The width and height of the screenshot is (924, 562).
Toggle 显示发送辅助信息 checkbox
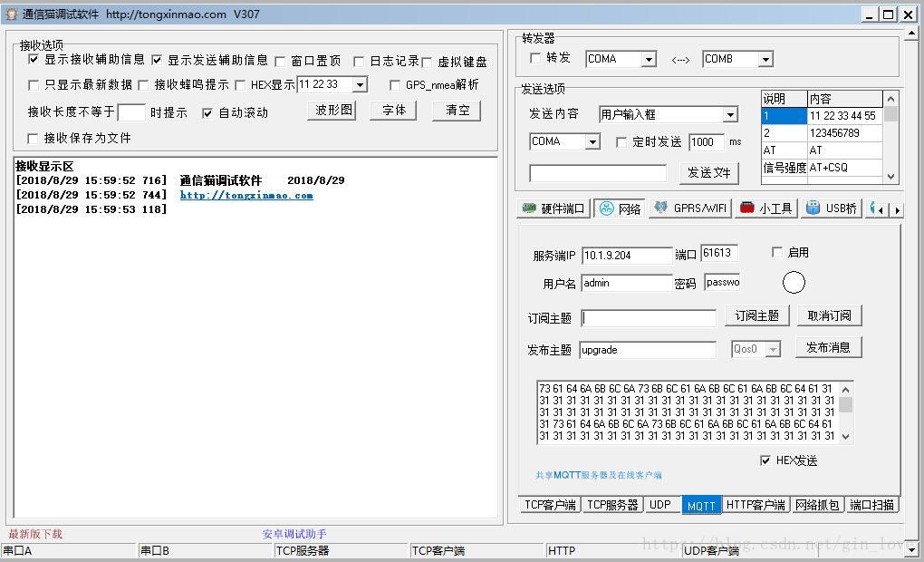[x=157, y=60]
